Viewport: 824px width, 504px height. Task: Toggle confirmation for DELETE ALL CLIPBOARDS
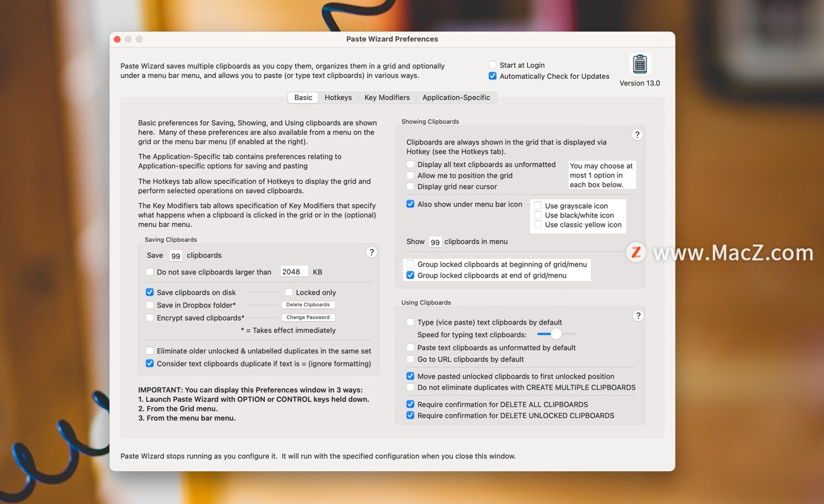[x=410, y=404]
